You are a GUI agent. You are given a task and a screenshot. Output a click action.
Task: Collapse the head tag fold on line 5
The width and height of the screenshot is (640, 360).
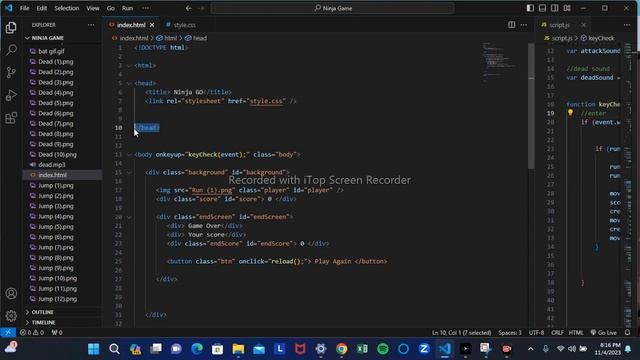tap(129, 83)
